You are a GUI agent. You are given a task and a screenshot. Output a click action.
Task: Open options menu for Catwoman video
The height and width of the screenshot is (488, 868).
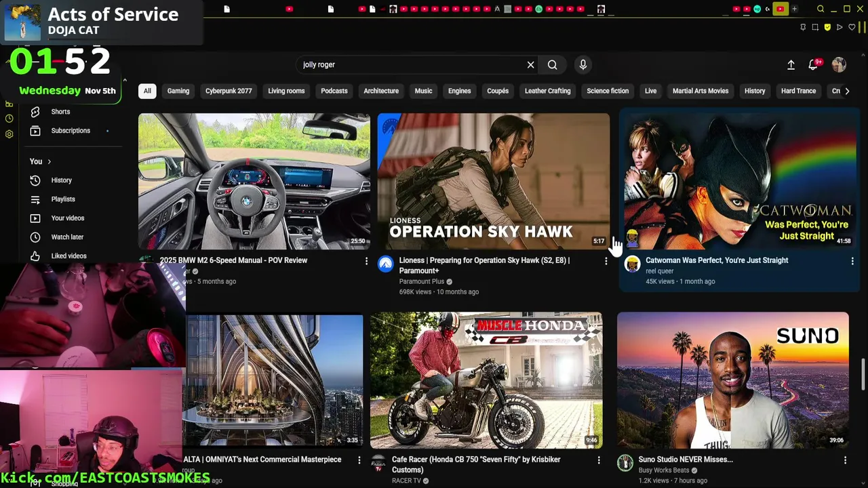(852, 261)
